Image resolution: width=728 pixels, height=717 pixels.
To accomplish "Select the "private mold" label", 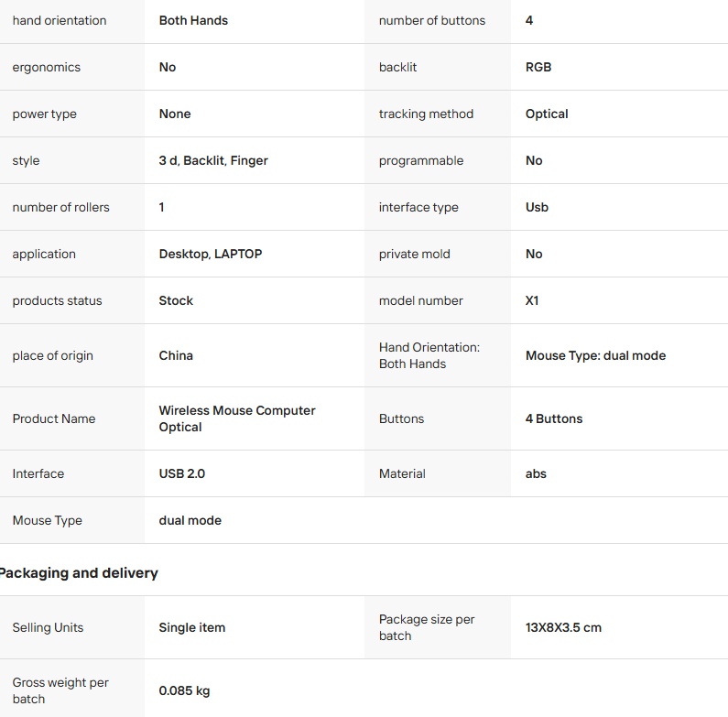I will pyautogui.click(x=414, y=254).
